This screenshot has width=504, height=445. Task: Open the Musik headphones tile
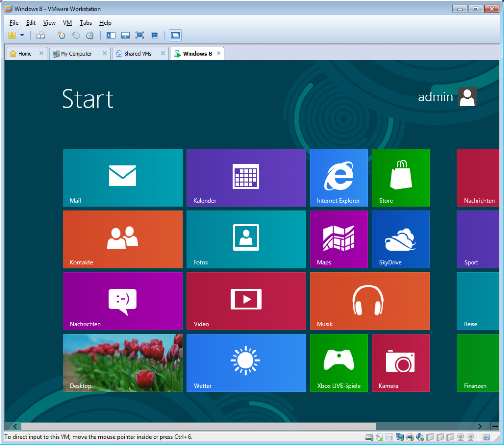coord(370,301)
